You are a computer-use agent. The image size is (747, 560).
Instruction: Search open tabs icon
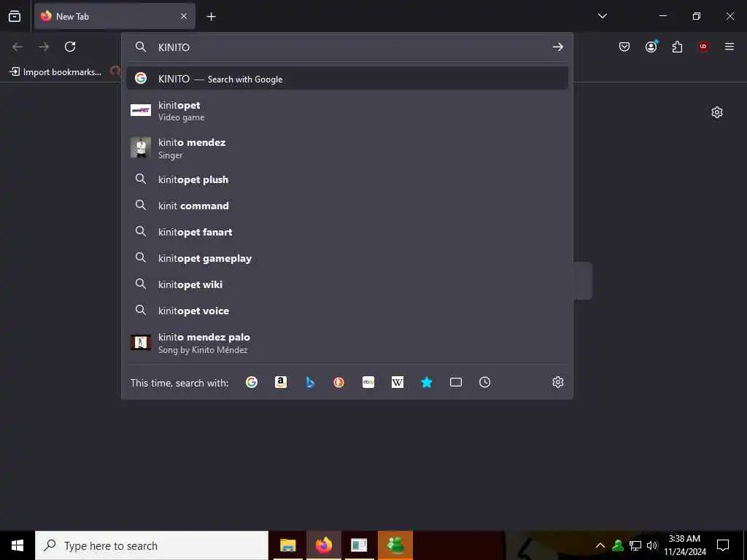pyautogui.click(x=456, y=382)
